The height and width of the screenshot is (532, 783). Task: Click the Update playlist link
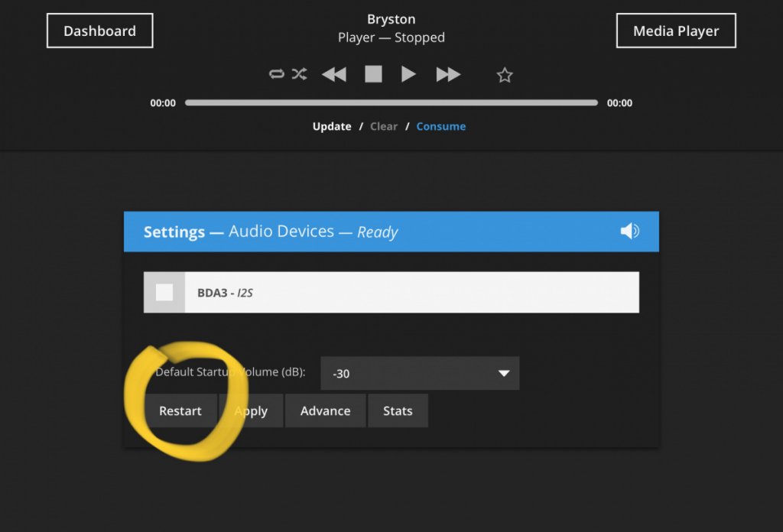coord(332,126)
